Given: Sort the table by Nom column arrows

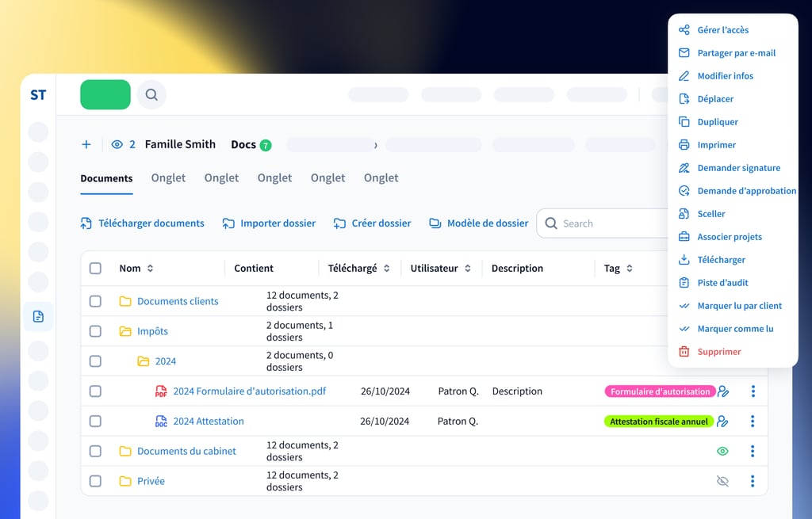Looking at the screenshot, I should (x=150, y=269).
